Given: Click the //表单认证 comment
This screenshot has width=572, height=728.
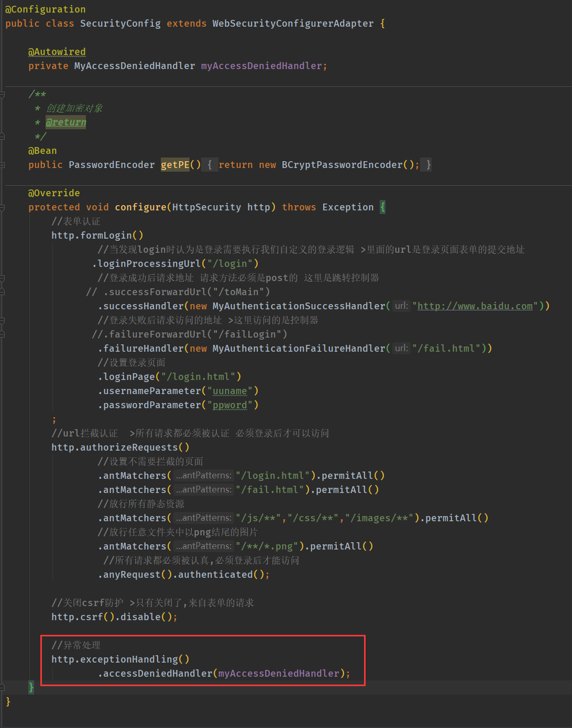Looking at the screenshot, I should tap(76, 221).
